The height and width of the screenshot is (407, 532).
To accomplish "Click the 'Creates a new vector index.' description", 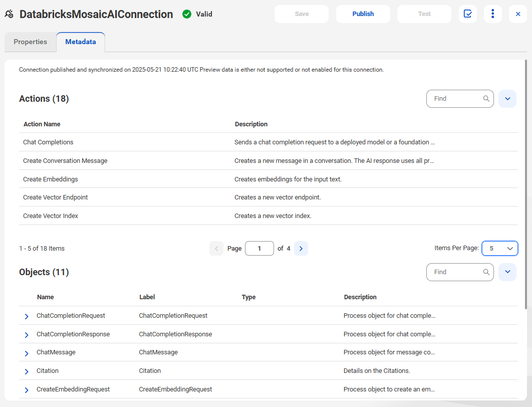I will pyautogui.click(x=273, y=216).
